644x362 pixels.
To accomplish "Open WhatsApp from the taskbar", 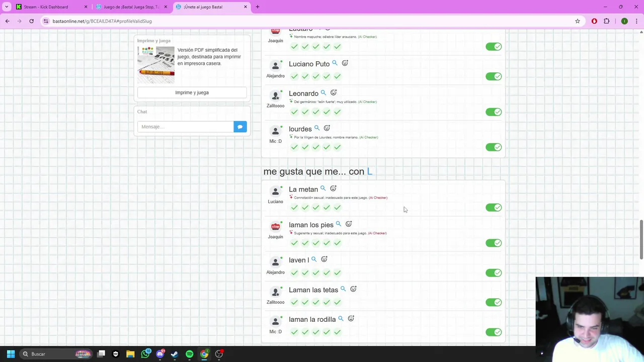I will coord(145,354).
